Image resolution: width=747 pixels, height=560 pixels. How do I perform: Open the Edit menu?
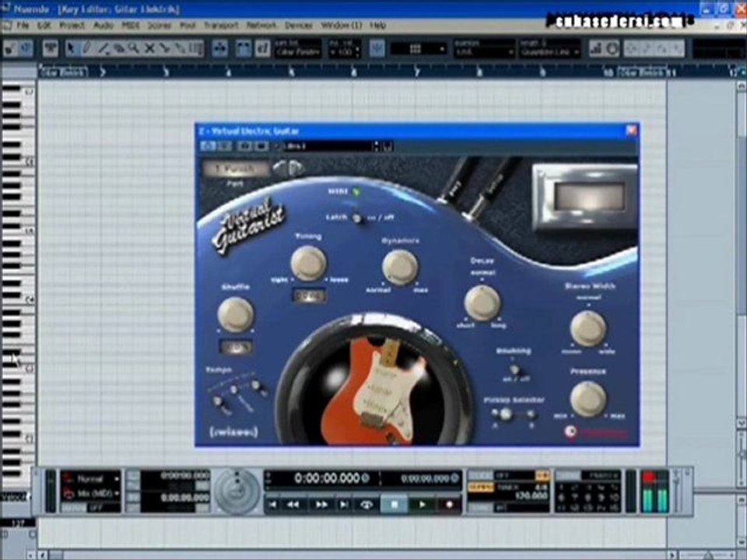coord(44,25)
